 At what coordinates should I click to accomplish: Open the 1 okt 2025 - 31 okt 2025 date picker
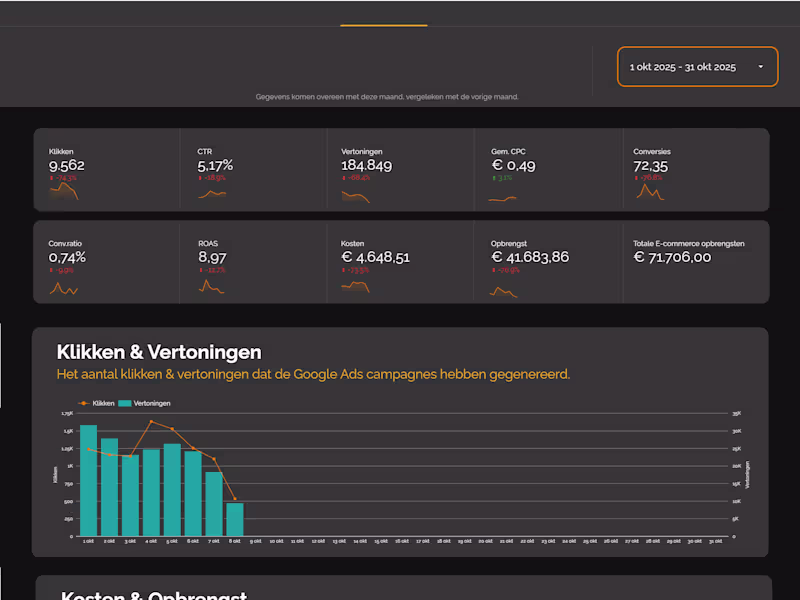point(697,66)
